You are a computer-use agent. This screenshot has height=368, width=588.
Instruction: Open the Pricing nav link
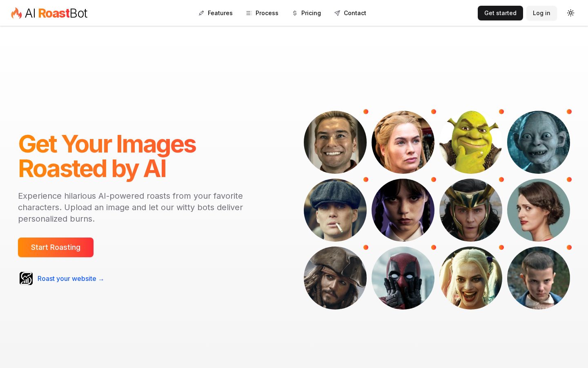point(307,13)
